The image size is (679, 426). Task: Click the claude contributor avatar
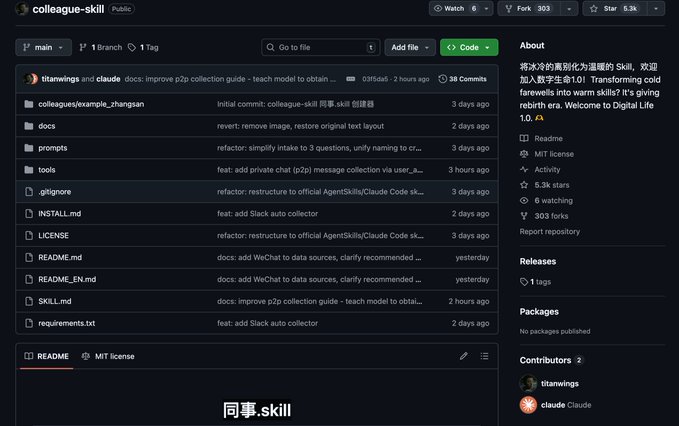click(528, 405)
